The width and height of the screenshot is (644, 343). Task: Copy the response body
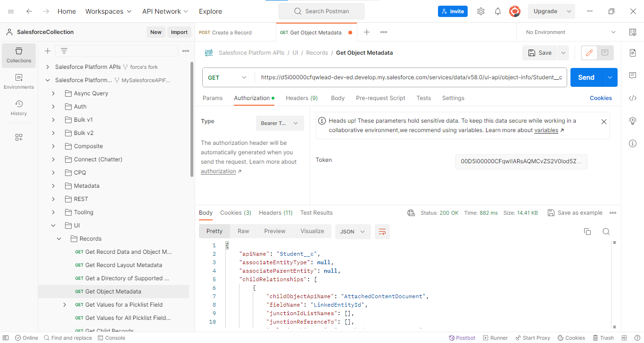tap(587, 232)
